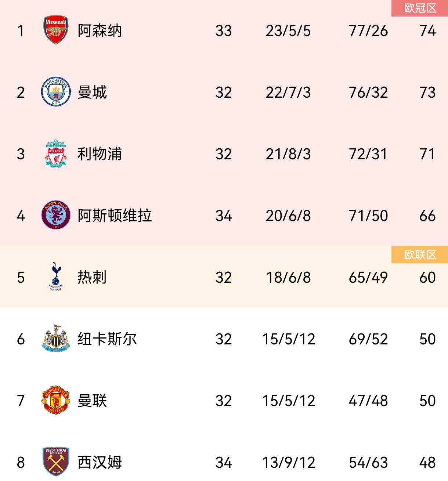Select team name 西汉姆
This screenshot has height=481, width=448.
[100, 463]
